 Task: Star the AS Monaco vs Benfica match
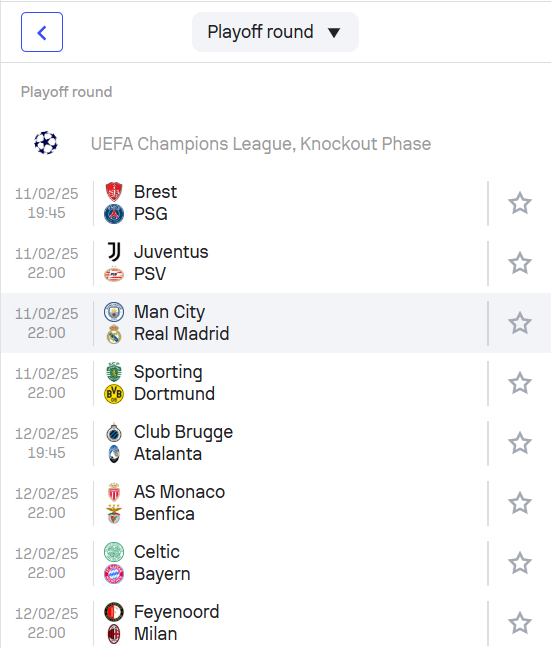520,503
